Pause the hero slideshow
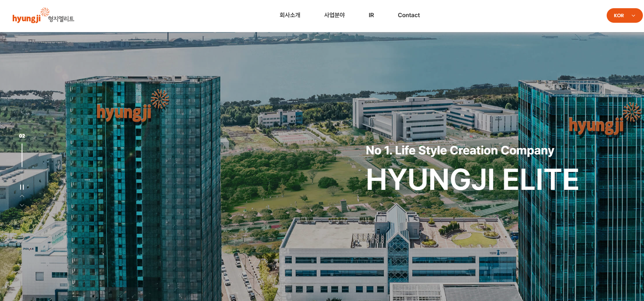This screenshot has width=644, height=301. tap(22, 187)
